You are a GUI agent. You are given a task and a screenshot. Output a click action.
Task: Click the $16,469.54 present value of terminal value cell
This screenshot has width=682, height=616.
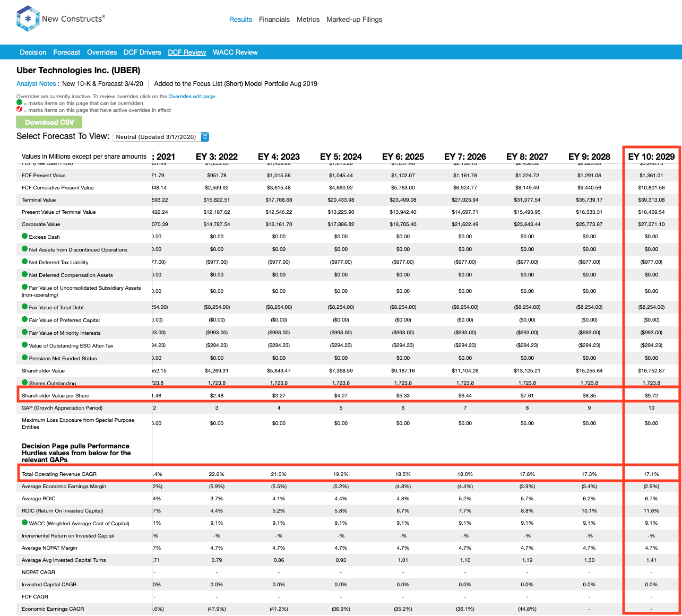[x=651, y=212]
